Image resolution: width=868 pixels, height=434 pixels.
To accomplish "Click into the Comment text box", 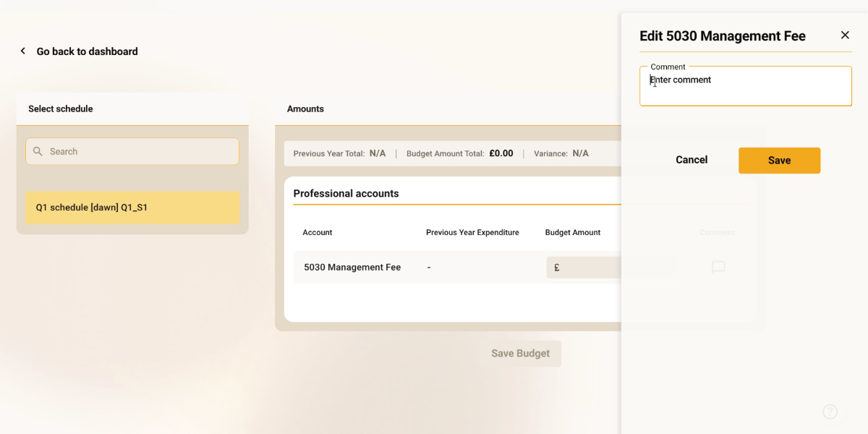I will point(745,87).
